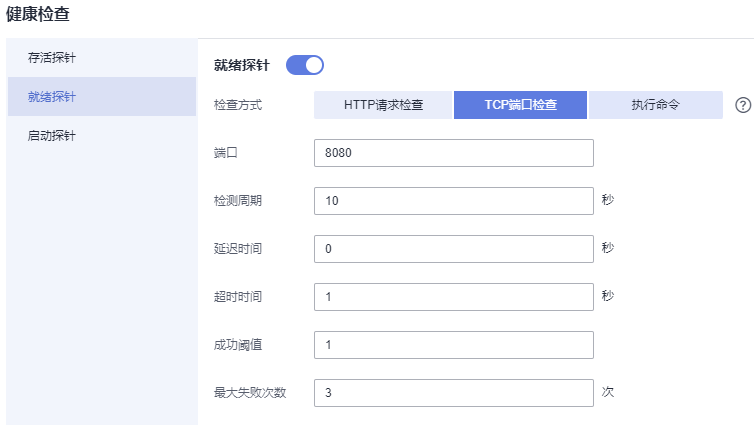
Task: Toggle the 就绪探针 switch off
Action: pos(305,65)
